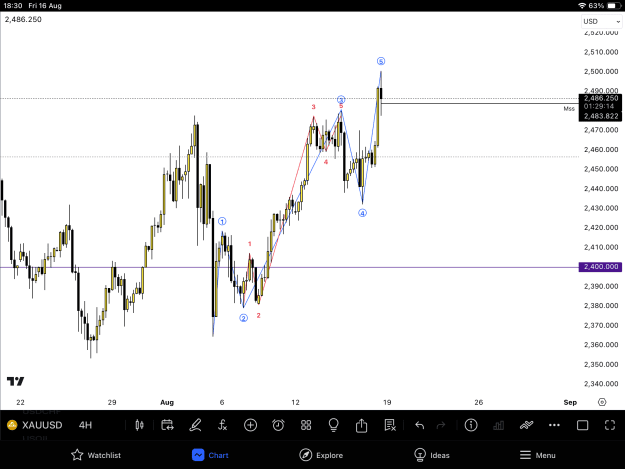Select blue circled wave 5 label
625x469 pixels.
pyautogui.click(x=381, y=61)
